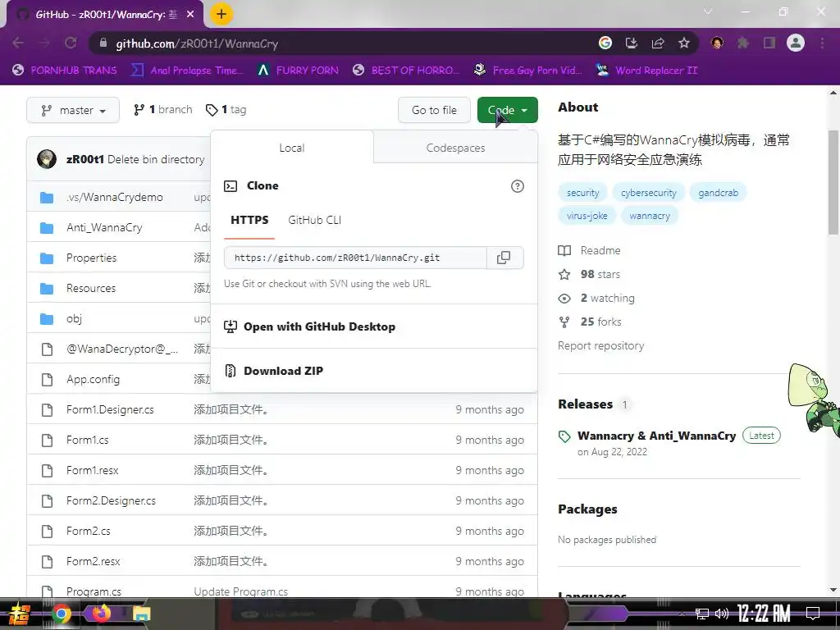840x630 pixels.
Task: View the 1 branch link
Action: pyautogui.click(x=163, y=110)
